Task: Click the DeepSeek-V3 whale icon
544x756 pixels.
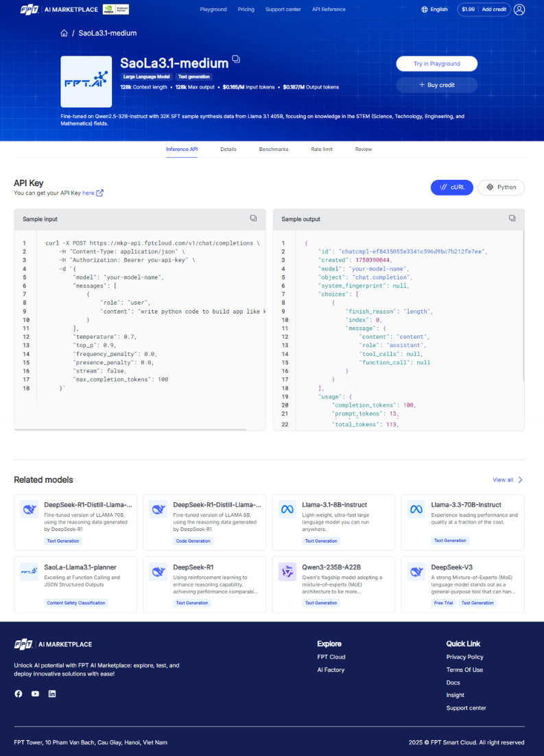Action: click(416, 572)
